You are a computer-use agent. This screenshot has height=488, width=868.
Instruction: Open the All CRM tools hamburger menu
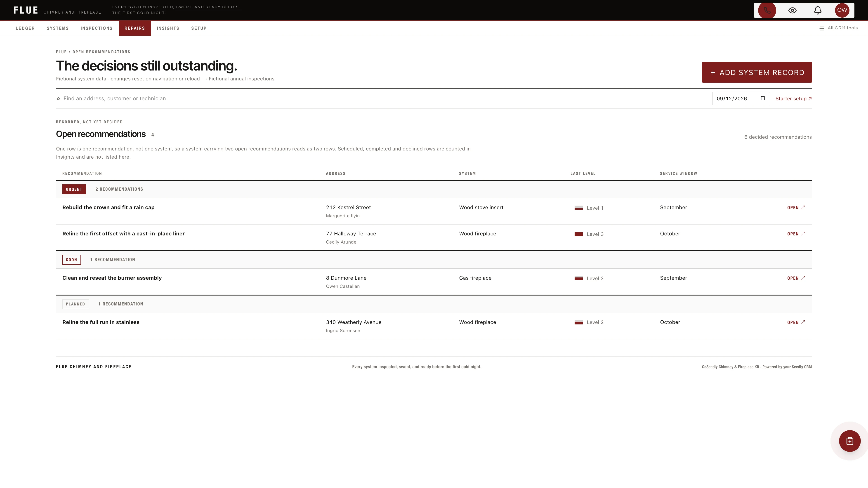[x=838, y=28]
